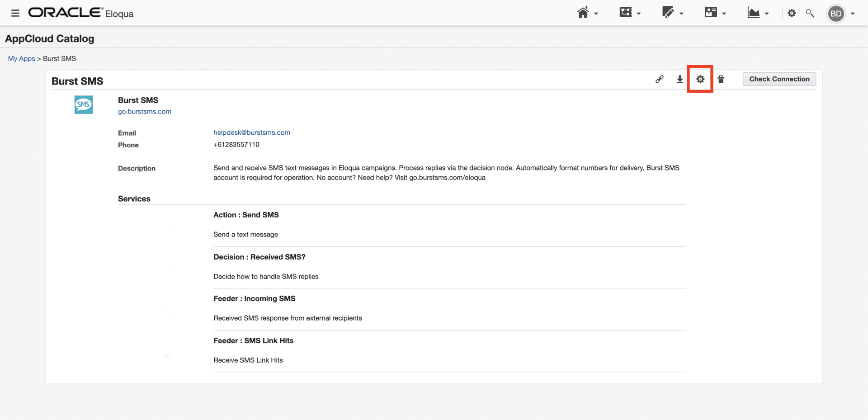Go to the Home icon

click(583, 13)
